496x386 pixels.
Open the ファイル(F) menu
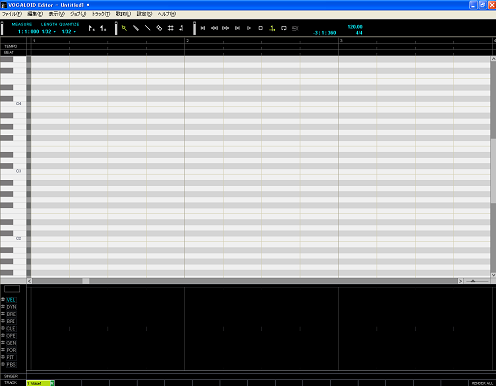[12, 14]
